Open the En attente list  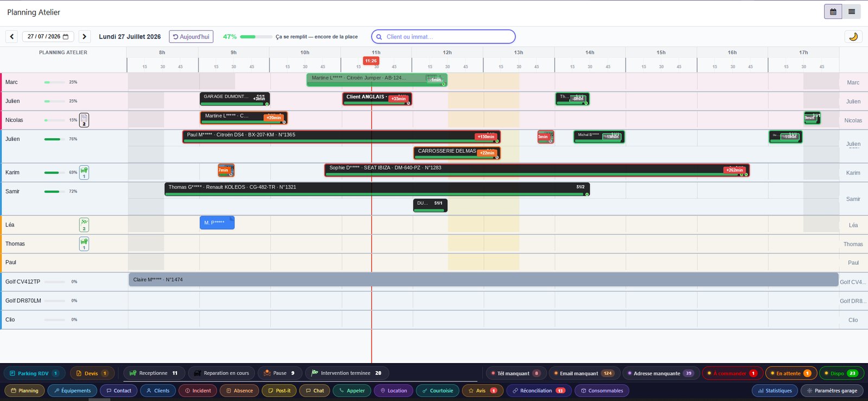pos(791,373)
